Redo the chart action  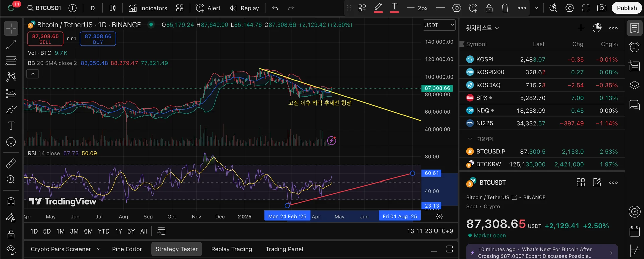[291, 8]
